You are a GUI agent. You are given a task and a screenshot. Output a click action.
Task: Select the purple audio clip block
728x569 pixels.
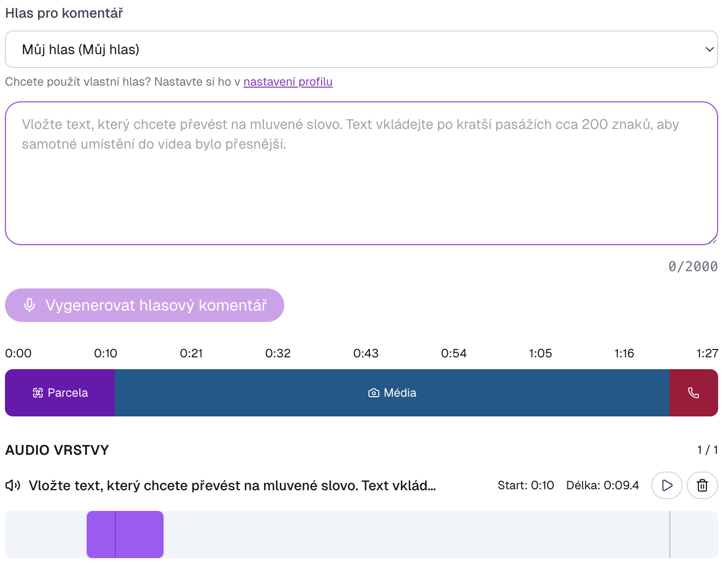125,535
